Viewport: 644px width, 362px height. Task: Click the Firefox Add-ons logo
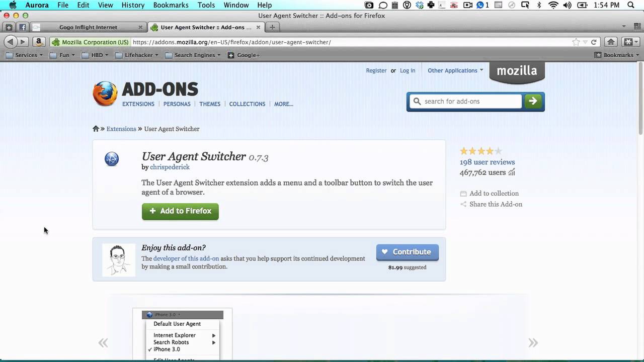145,94
